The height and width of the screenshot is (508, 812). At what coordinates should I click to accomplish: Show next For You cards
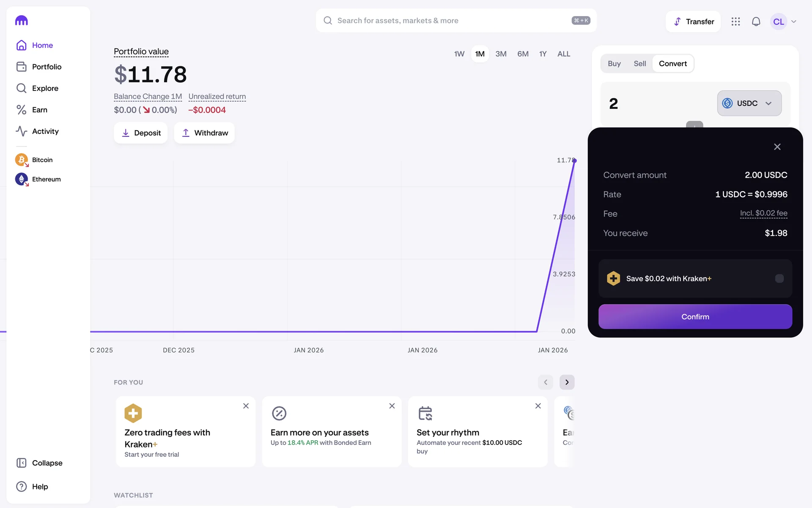(x=567, y=382)
